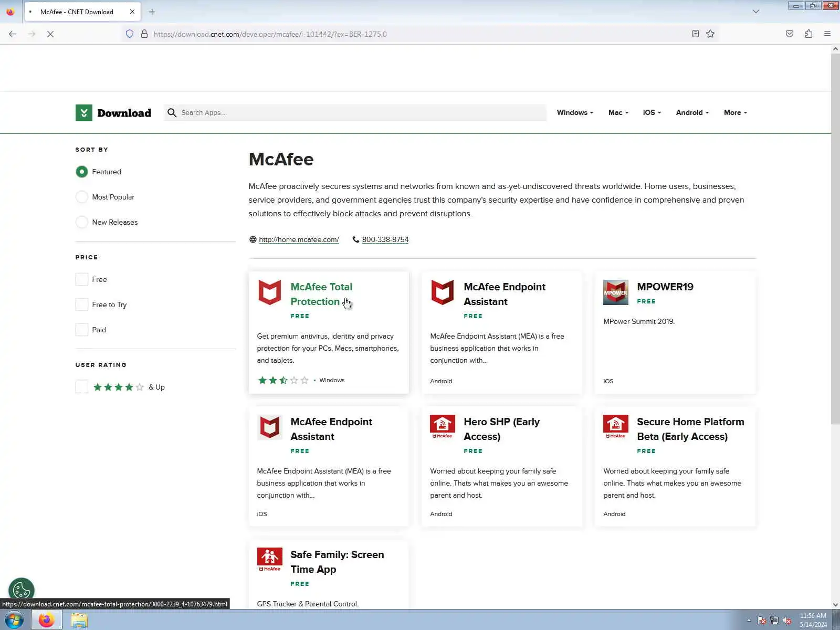Select the New Releases sort option

pyautogui.click(x=82, y=222)
